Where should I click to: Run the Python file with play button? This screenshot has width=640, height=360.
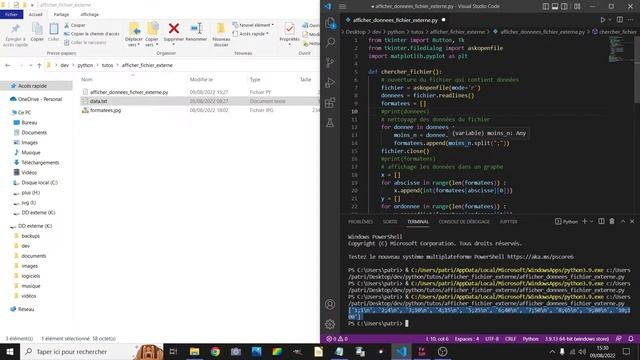(x=602, y=20)
